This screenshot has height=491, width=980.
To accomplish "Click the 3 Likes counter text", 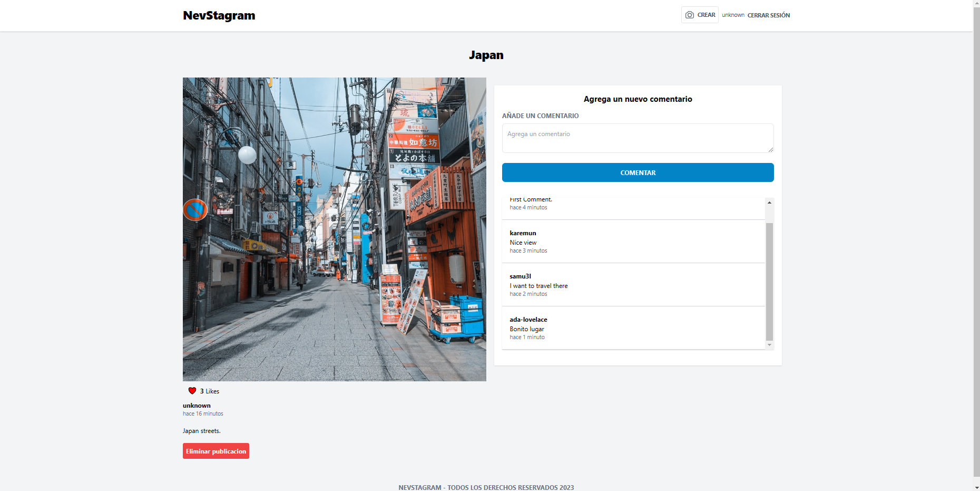I will click(x=209, y=391).
